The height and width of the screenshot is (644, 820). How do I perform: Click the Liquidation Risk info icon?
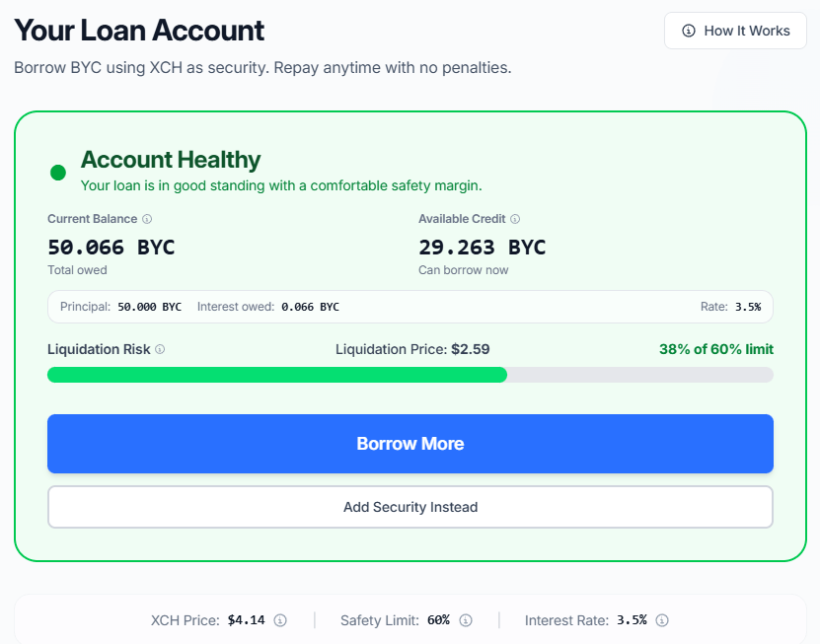[160, 349]
